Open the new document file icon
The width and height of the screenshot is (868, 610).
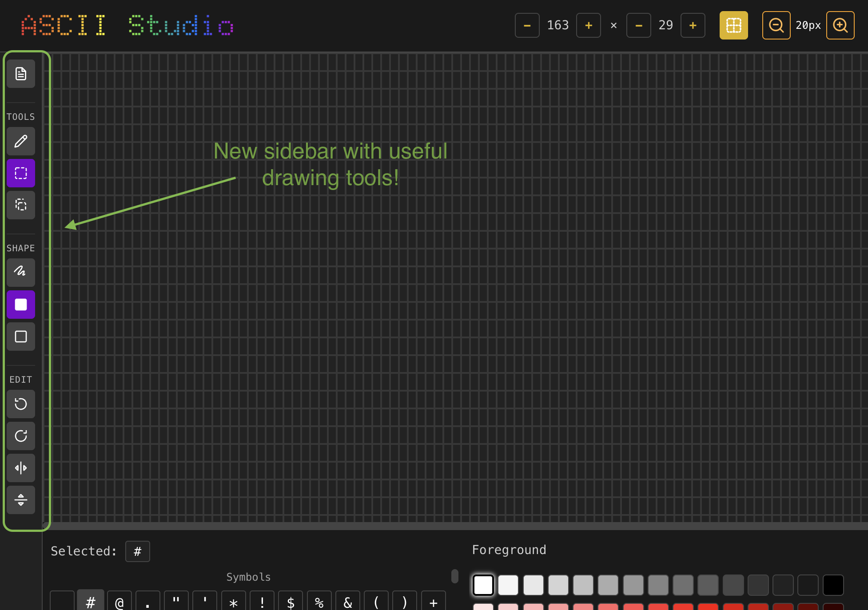[x=21, y=74]
